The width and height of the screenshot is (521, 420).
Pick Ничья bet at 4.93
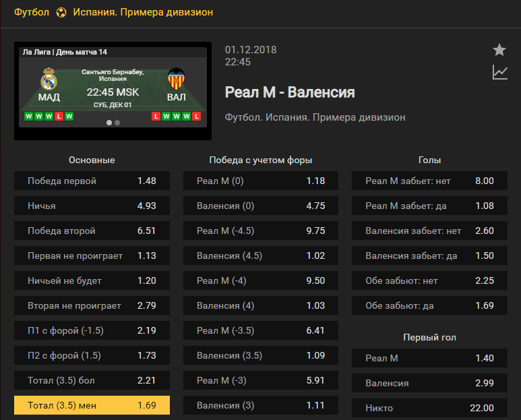coord(92,206)
